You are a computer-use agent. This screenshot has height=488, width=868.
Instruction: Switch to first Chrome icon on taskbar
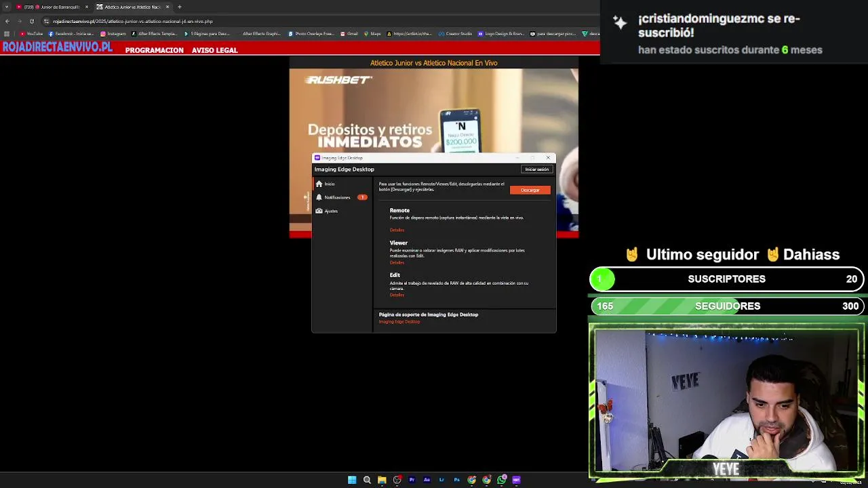[471, 480]
